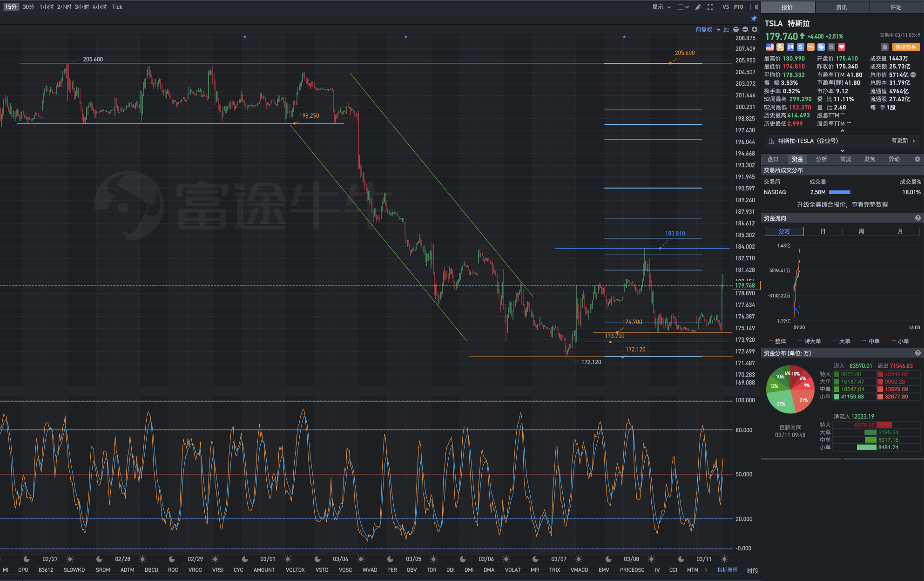The width and height of the screenshot is (924, 581).
Task: Select the 1小时 timeframe
Action: [x=47, y=7]
